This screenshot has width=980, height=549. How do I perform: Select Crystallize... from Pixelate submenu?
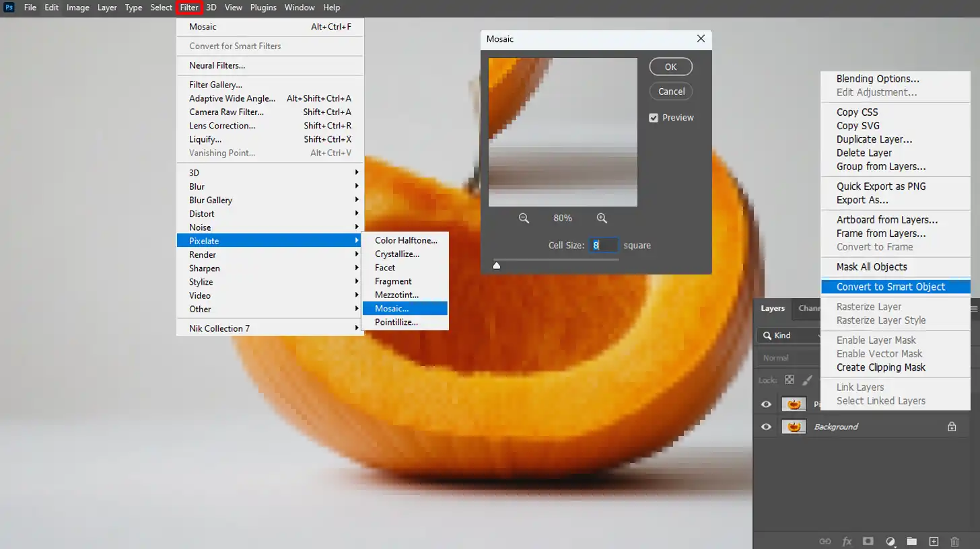coord(405,254)
